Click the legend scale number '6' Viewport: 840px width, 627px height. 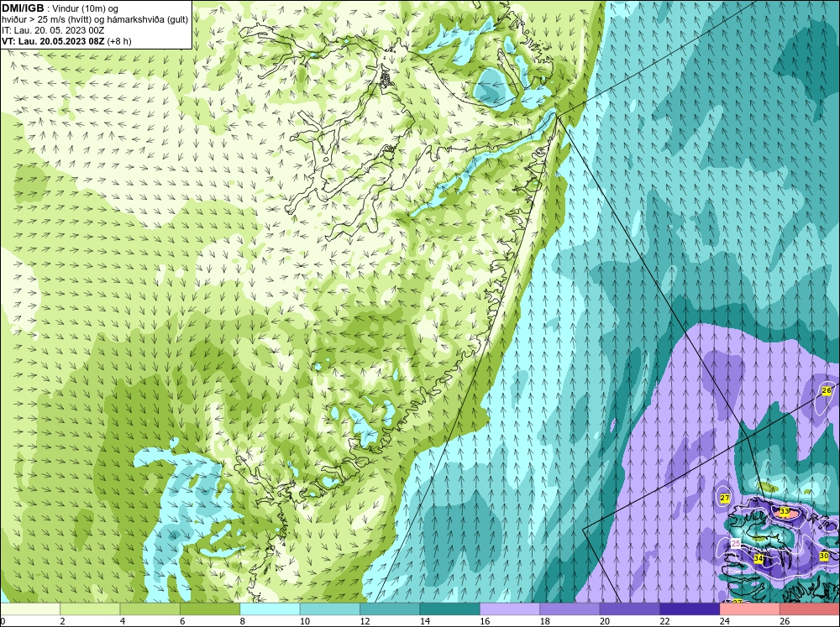click(x=182, y=621)
